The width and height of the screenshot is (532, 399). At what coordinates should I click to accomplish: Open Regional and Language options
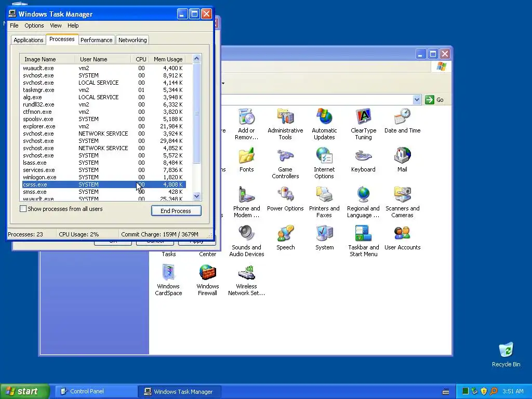[363, 202]
